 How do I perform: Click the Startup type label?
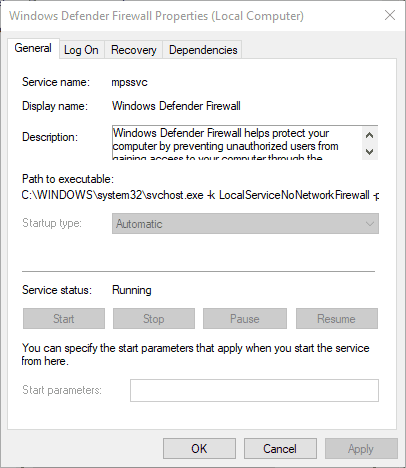pyautogui.click(x=52, y=223)
